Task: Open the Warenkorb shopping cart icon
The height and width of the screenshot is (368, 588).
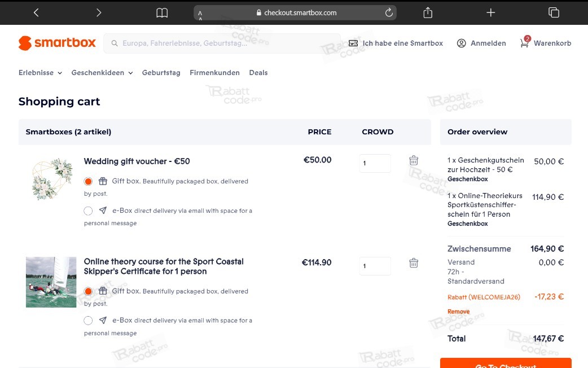Action: click(525, 42)
